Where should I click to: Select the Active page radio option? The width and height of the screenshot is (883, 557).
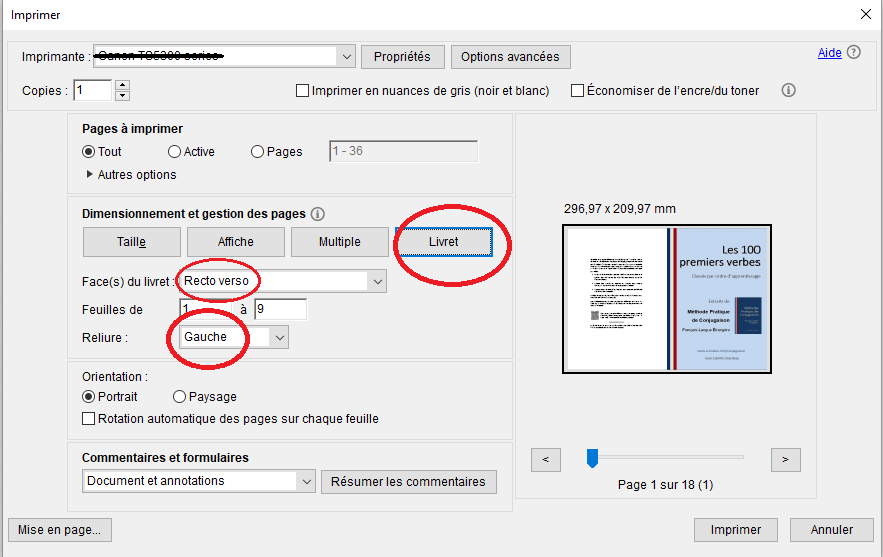(175, 152)
